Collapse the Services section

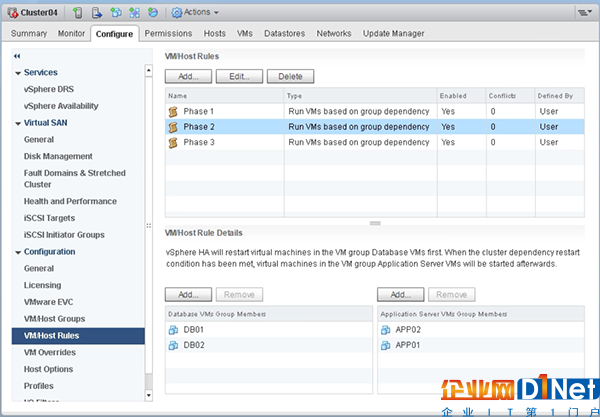[18, 73]
